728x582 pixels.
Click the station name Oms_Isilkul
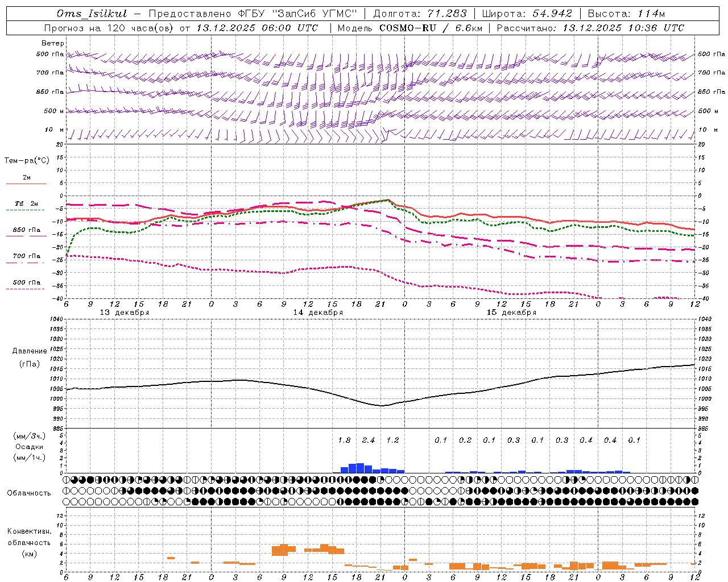pos(92,14)
